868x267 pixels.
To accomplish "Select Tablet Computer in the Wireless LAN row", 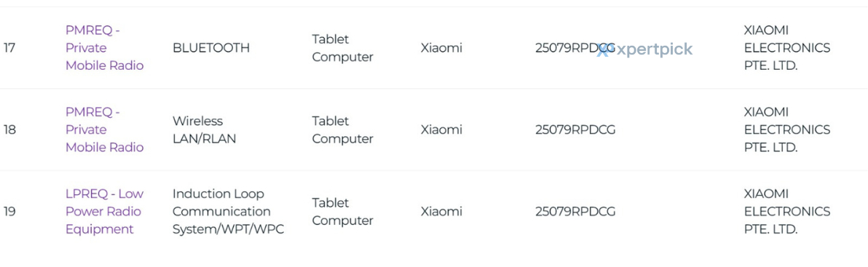I will click(343, 130).
